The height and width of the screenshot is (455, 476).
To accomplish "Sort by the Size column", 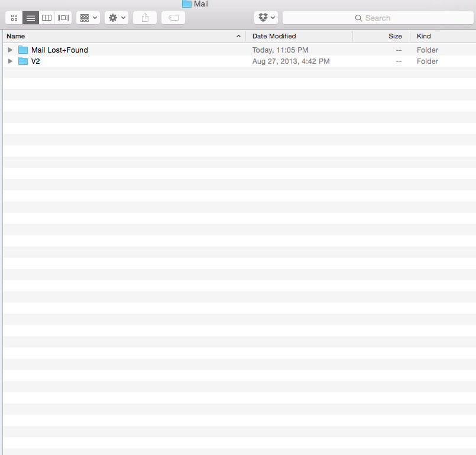I will [381, 36].
